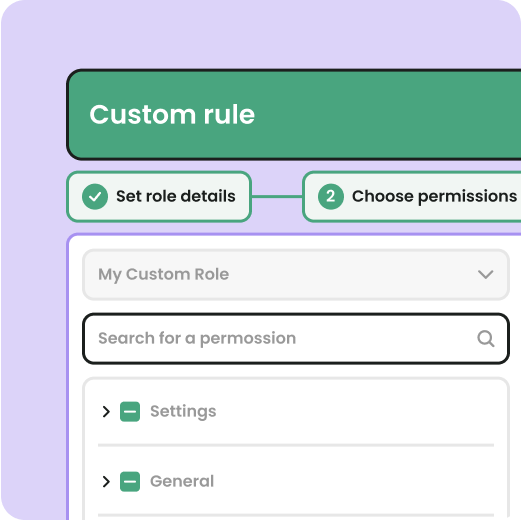Viewport: 521px width, 520px height.
Task: Click the divider line below the Settings row
Action: pyautogui.click(x=296, y=445)
